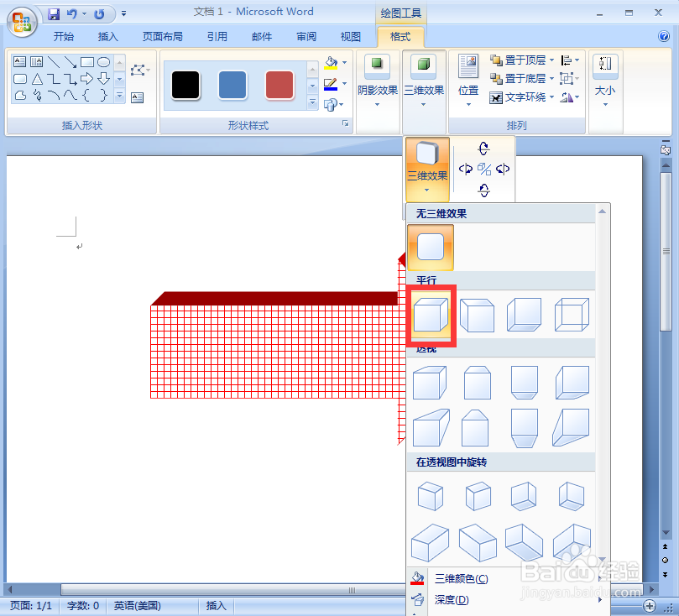
Task: Redo the last action
Action: [x=99, y=14]
